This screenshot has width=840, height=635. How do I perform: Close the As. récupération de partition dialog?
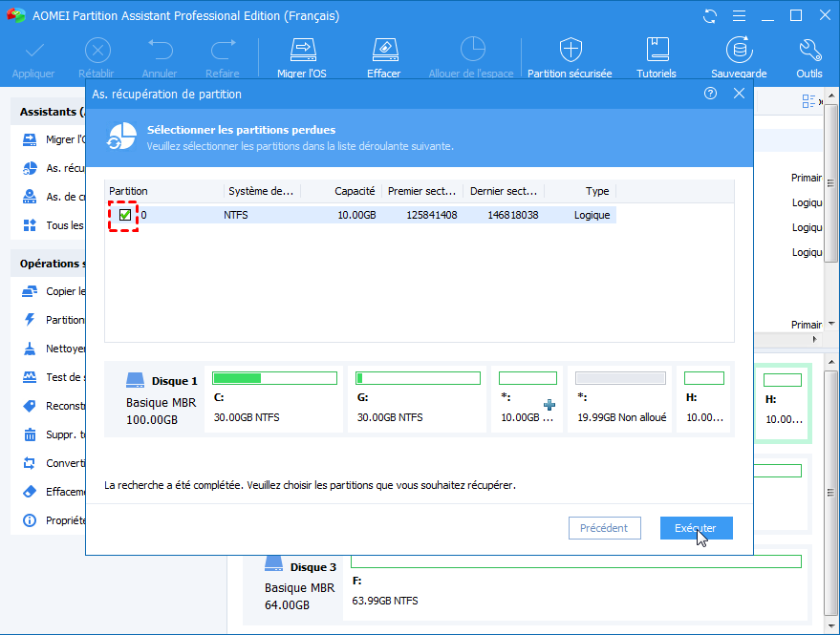point(740,94)
